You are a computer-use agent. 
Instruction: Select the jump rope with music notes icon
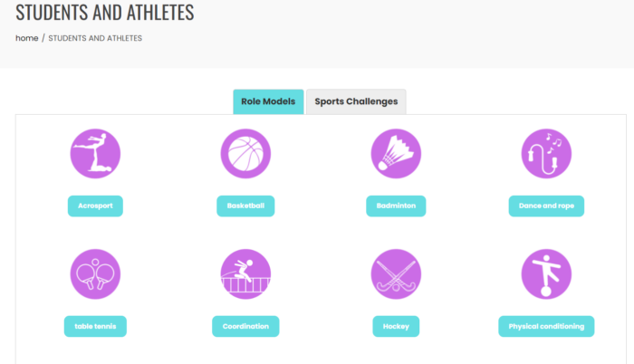546,154
